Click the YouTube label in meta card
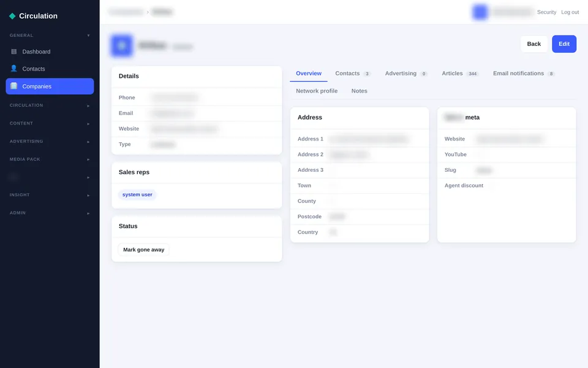This screenshot has height=368, width=588. [455, 155]
